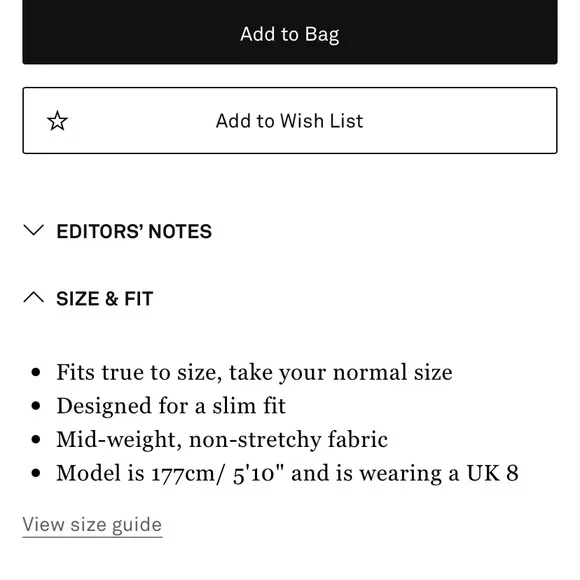580x580 pixels.
Task: Click the bullet before 'Fits true to size'
Action: tap(36, 372)
